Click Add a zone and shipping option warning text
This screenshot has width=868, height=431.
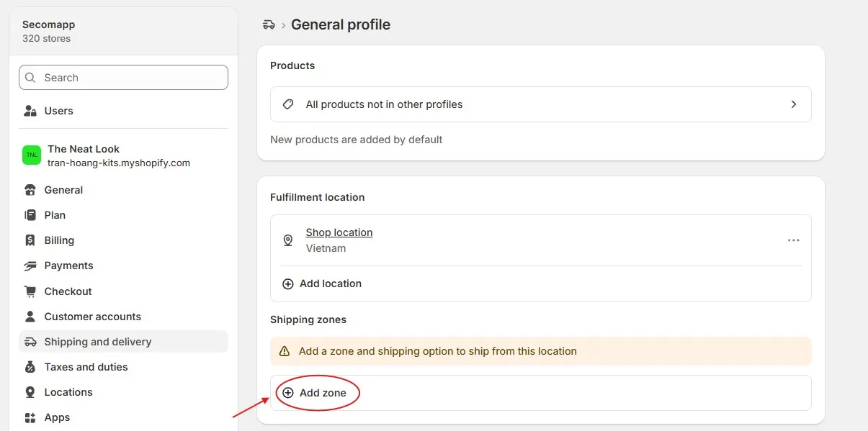[x=438, y=351]
